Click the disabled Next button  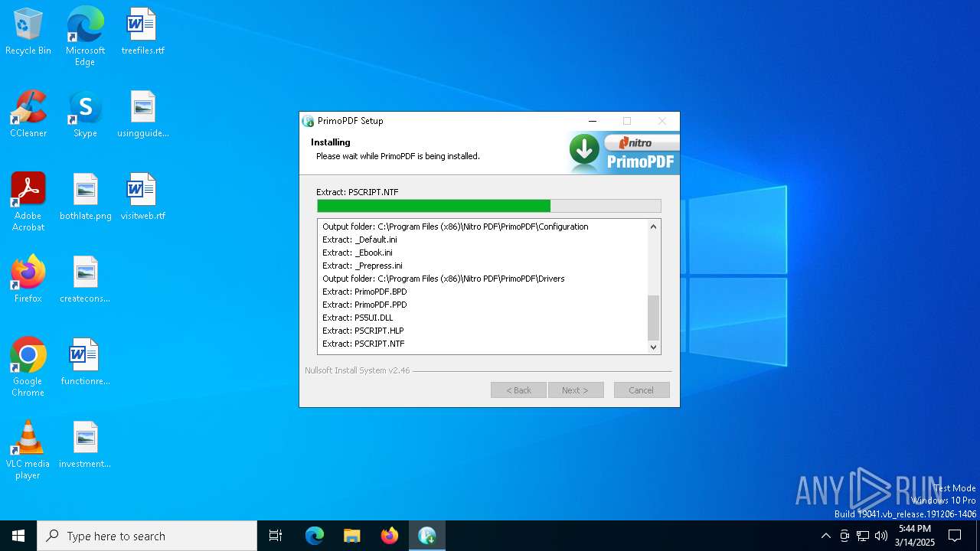tap(576, 390)
